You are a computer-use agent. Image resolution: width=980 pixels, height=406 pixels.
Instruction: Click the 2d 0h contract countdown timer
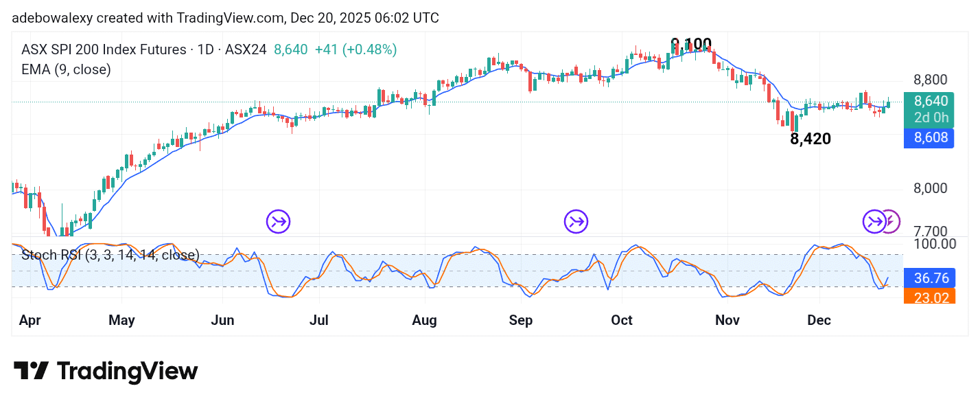tap(931, 118)
